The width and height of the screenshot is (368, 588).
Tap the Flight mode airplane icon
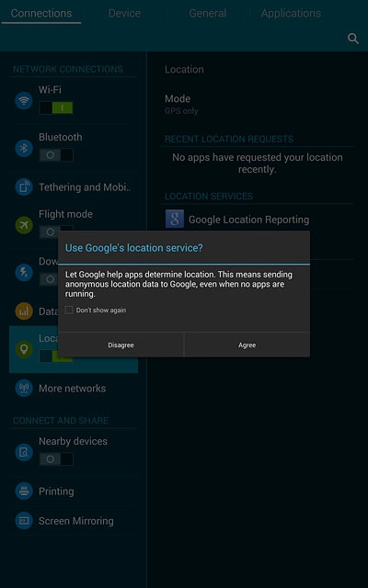(24, 225)
